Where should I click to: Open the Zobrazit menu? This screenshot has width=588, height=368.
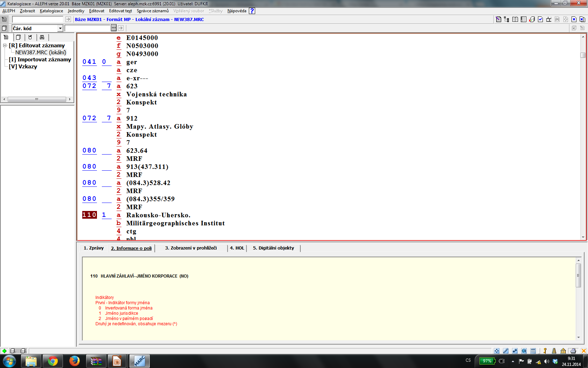click(x=27, y=11)
